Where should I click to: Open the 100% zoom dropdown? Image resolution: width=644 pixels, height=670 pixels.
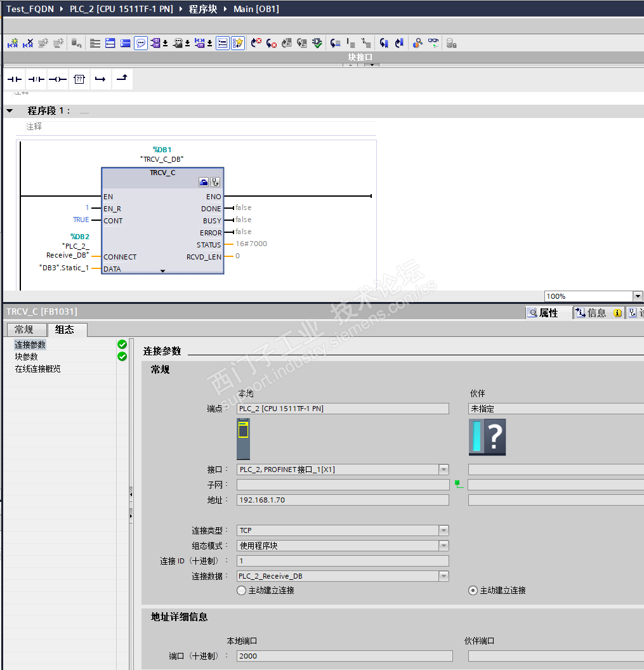(638, 296)
